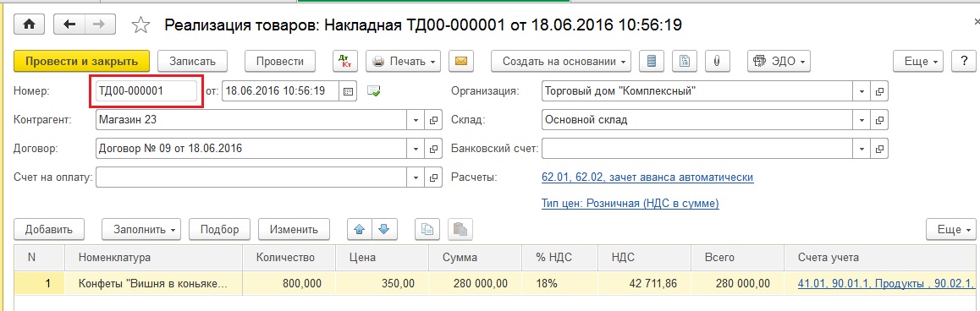Image resolution: width=980 pixels, height=311 pixels.
Task: Click the green checkmark document status icon
Action: [374, 91]
